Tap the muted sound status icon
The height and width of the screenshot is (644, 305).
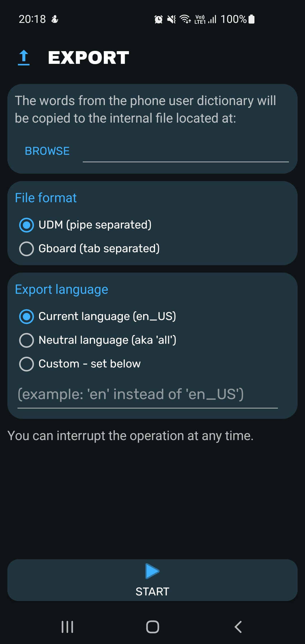click(171, 19)
